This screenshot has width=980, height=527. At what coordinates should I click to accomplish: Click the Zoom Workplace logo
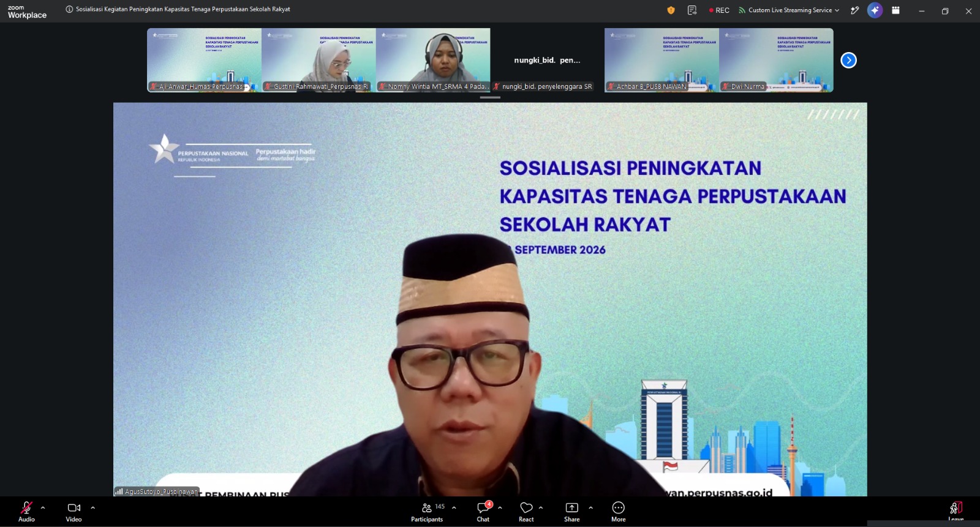[x=27, y=12]
